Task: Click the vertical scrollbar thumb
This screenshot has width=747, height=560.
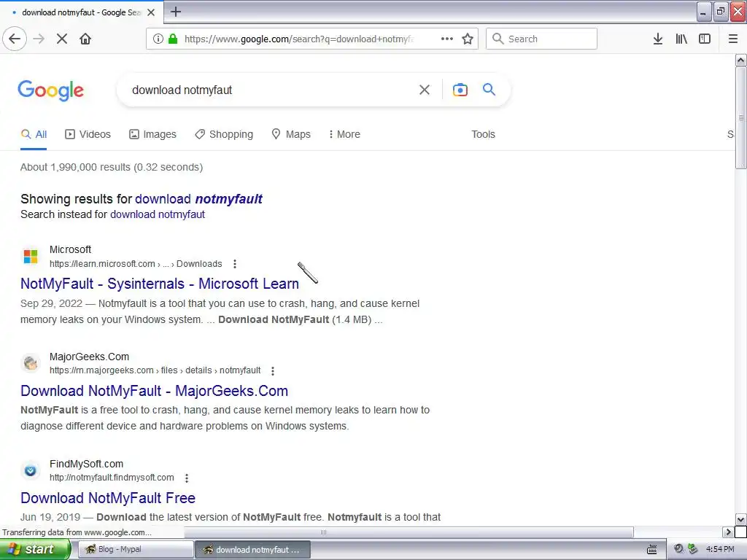Action: (x=740, y=117)
